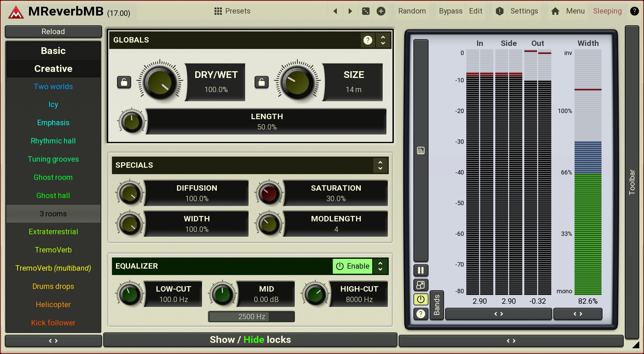Click the meter popup window icon
Image resolution: width=644 pixels, height=354 pixels.
click(x=420, y=285)
